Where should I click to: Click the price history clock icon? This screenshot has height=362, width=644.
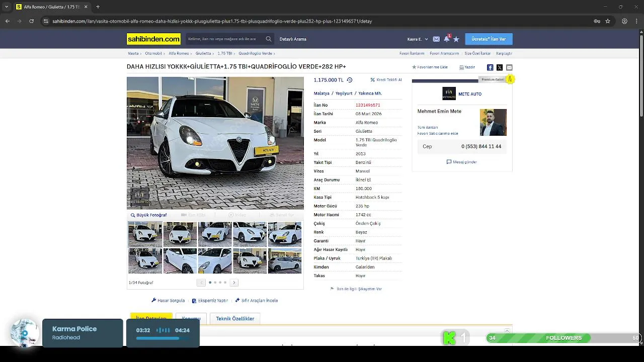coord(350,80)
